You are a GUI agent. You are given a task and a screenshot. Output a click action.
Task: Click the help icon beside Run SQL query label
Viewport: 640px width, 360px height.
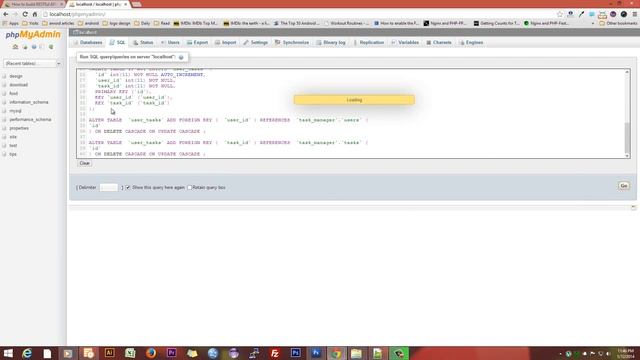click(181, 58)
